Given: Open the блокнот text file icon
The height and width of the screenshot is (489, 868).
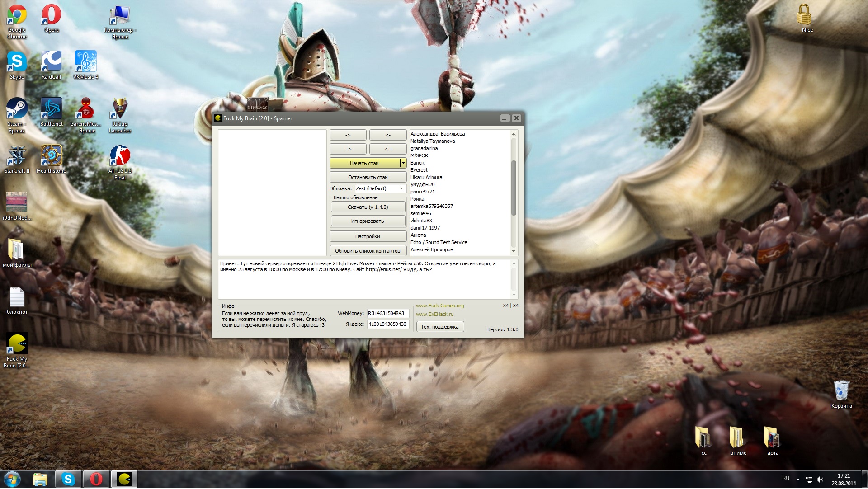Looking at the screenshot, I should pos(17,300).
